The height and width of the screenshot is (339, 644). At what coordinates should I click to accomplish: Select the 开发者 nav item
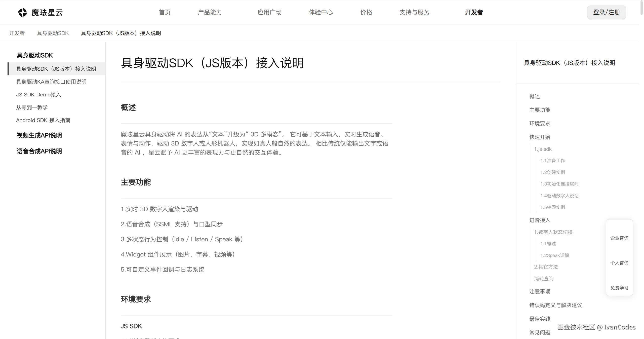click(474, 12)
